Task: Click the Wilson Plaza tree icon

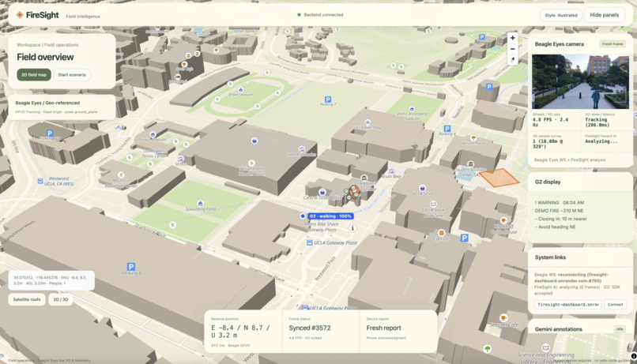Action: (473, 138)
